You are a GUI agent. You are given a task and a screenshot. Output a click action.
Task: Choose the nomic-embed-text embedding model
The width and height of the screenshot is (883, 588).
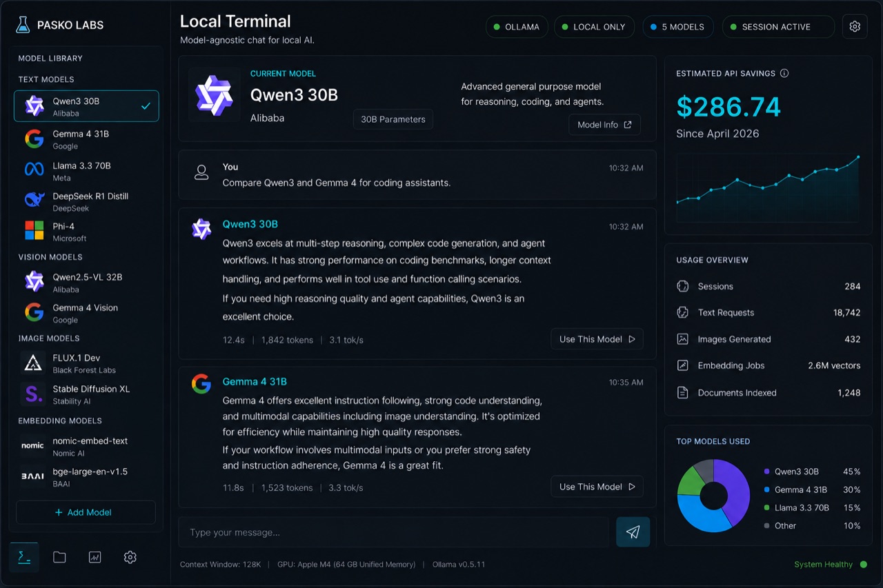(86, 446)
